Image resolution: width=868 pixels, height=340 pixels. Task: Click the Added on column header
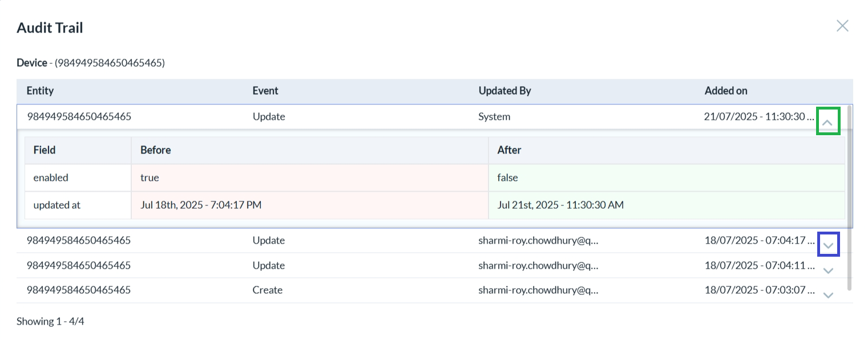click(725, 91)
